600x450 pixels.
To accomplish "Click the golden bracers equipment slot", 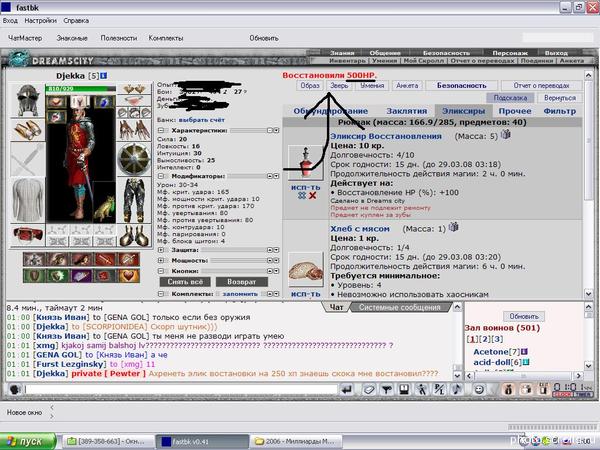I will tap(27, 129).
